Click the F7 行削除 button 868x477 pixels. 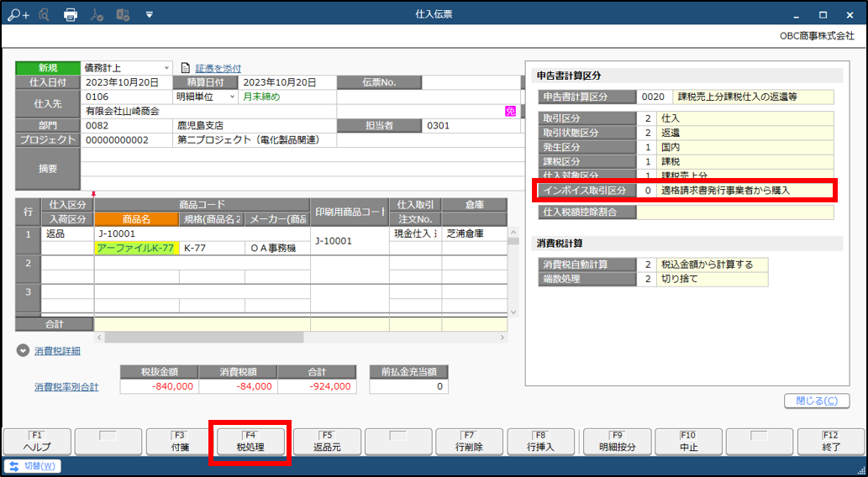[x=470, y=442]
